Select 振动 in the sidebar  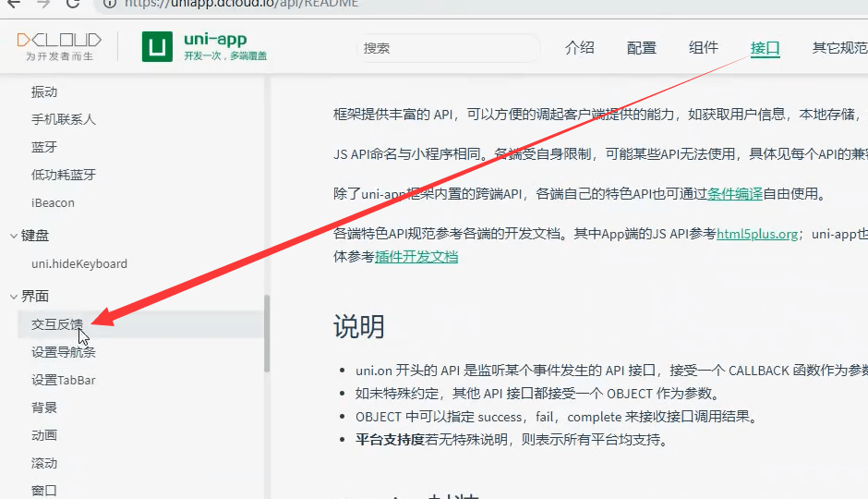click(44, 91)
